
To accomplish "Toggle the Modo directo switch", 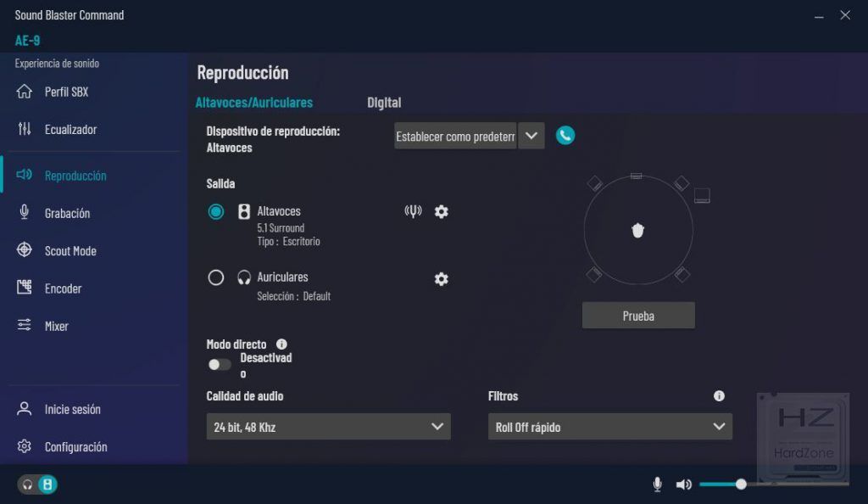I will (x=220, y=365).
